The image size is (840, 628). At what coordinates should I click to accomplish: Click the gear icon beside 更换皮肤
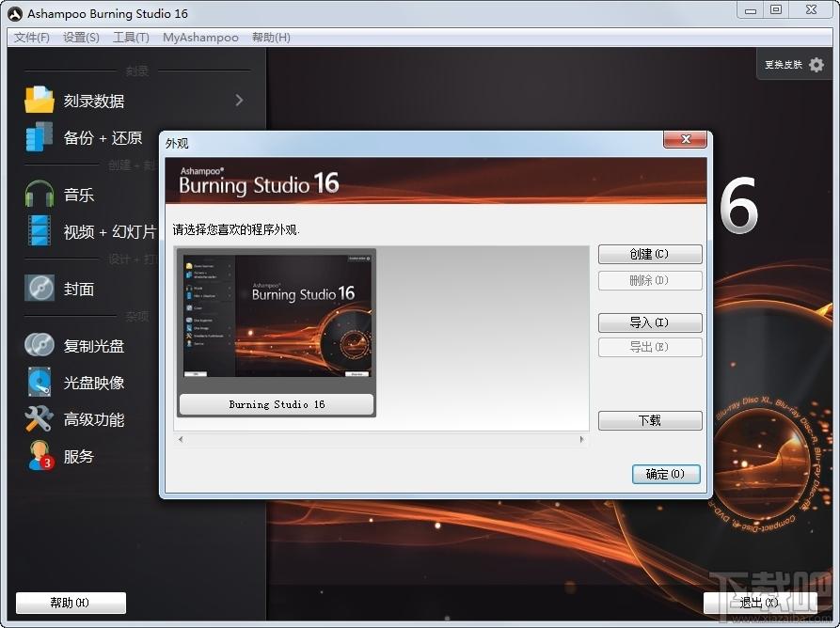click(816, 65)
